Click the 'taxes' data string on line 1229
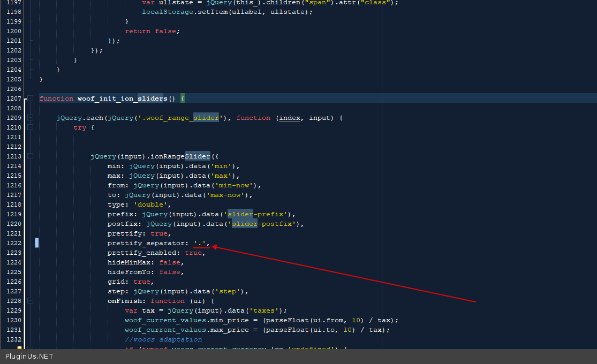The image size is (597, 364). point(266,310)
